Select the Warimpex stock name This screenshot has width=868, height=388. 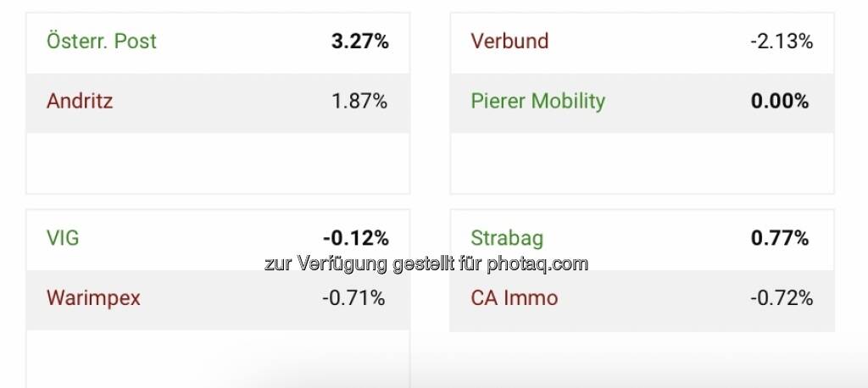click(93, 298)
